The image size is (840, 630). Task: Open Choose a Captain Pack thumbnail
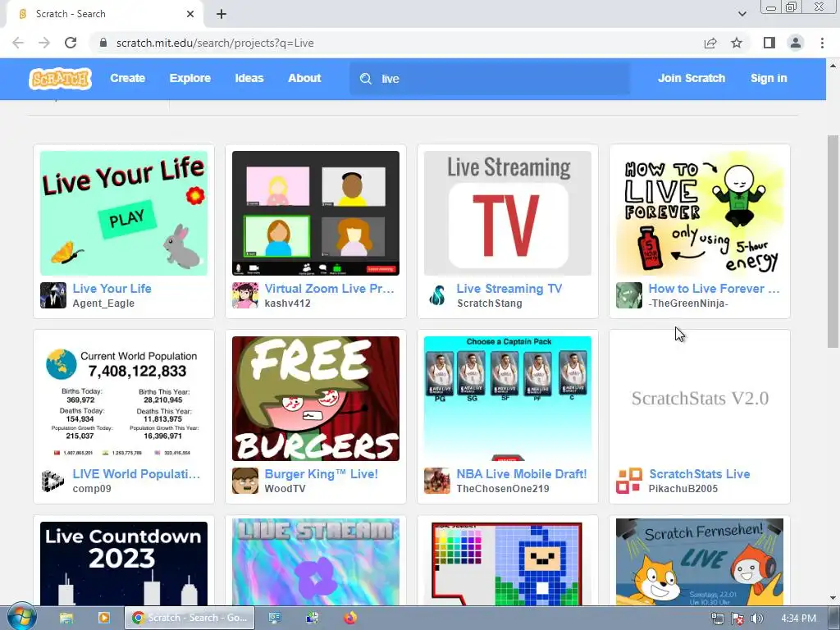(x=508, y=399)
